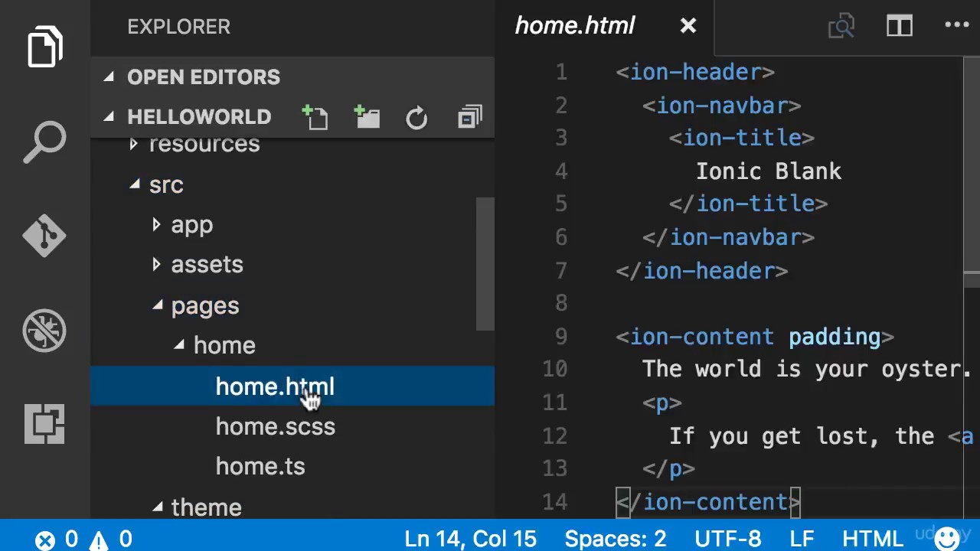Open the Explorer view in activity bar
Screen dimensions: 980x551
coord(44,47)
